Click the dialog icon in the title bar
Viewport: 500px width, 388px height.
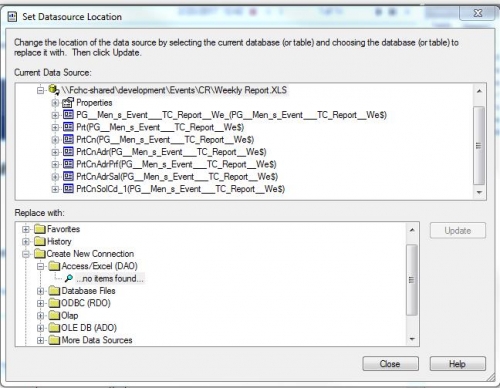[12, 16]
